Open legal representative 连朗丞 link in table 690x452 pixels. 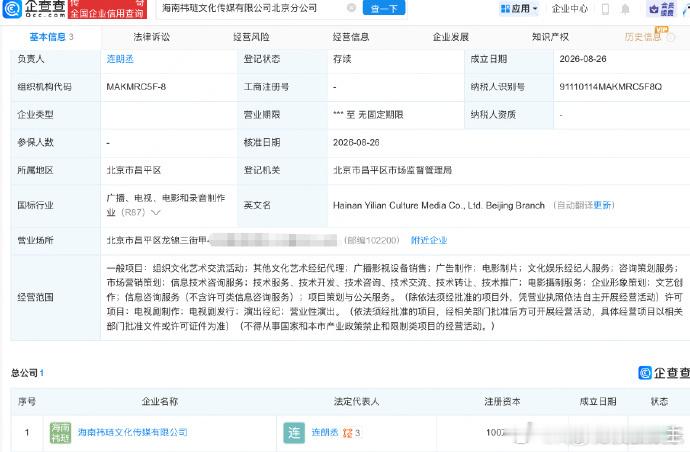[325, 433]
